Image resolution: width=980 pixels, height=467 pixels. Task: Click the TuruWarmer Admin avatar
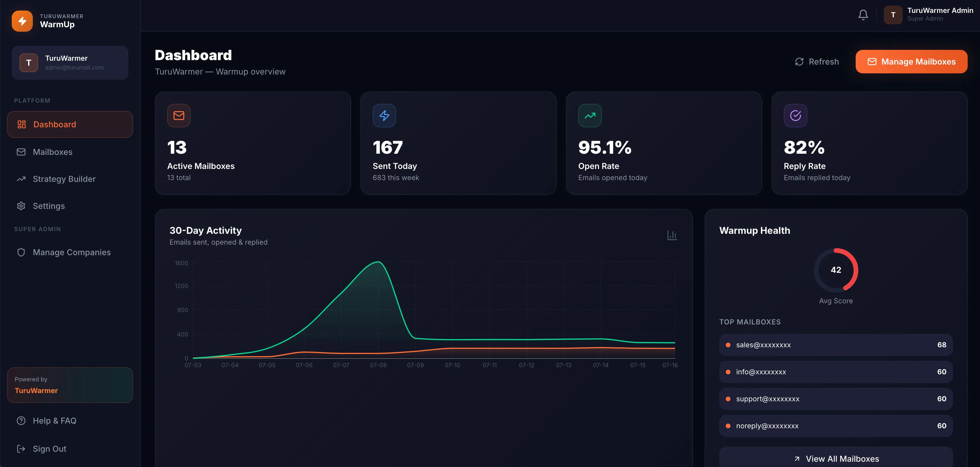tap(893, 15)
